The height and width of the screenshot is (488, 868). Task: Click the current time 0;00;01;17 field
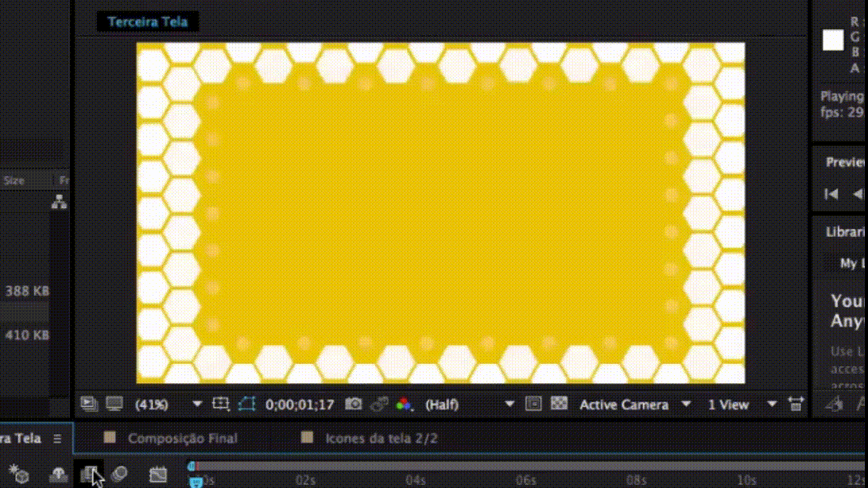pos(300,405)
